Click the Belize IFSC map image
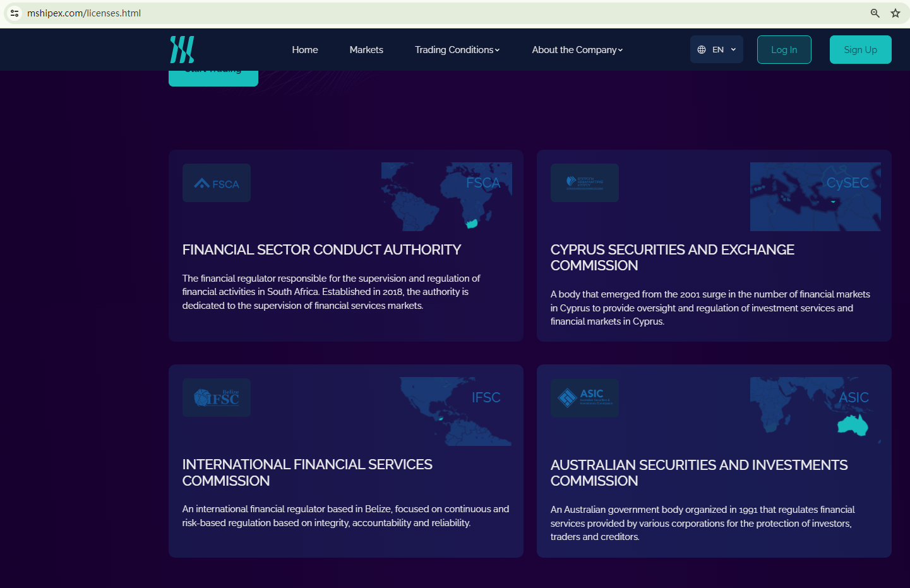Image resolution: width=910 pixels, height=588 pixels. [x=455, y=411]
